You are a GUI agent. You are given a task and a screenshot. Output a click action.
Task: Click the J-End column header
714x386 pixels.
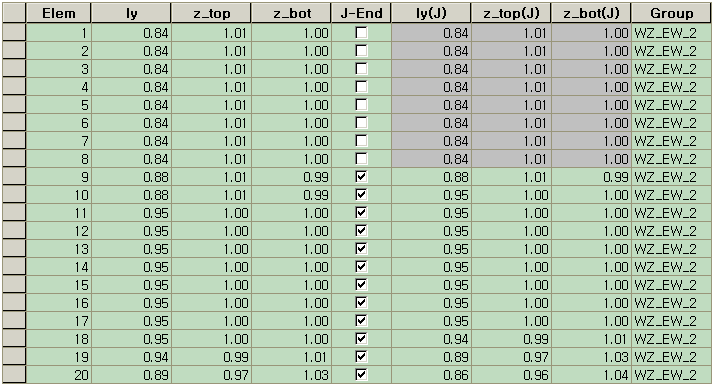click(x=361, y=13)
